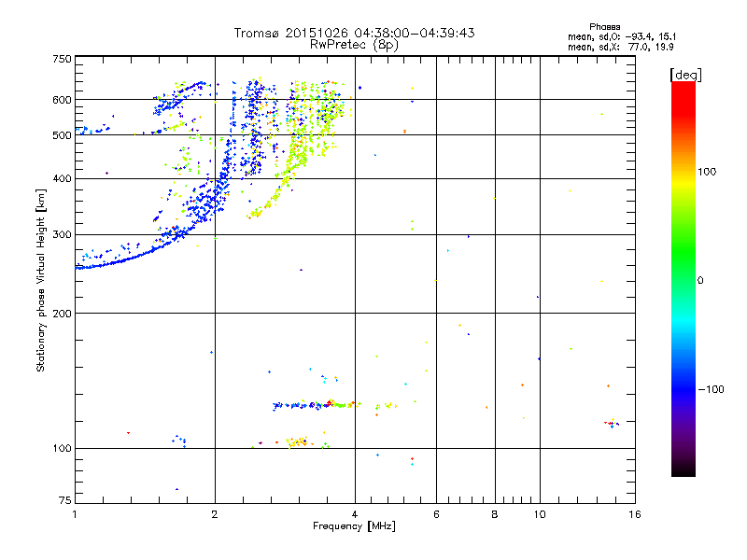The width and height of the screenshot is (747, 560).
Task: Click the colorbar tick label "0"
Action: (x=700, y=281)
